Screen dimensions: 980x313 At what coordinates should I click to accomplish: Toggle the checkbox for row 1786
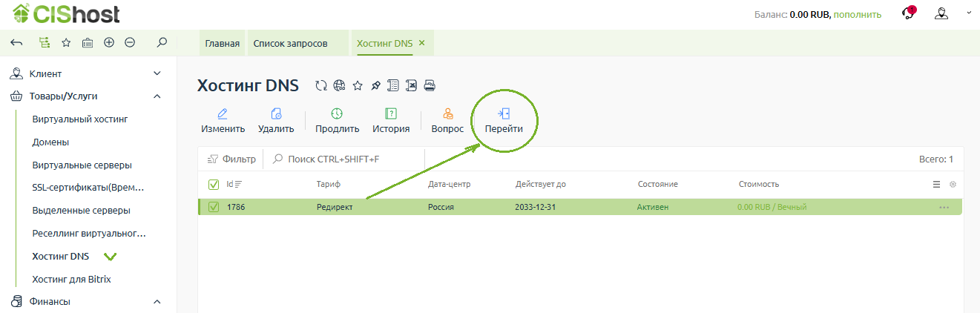tap(214, 207)
